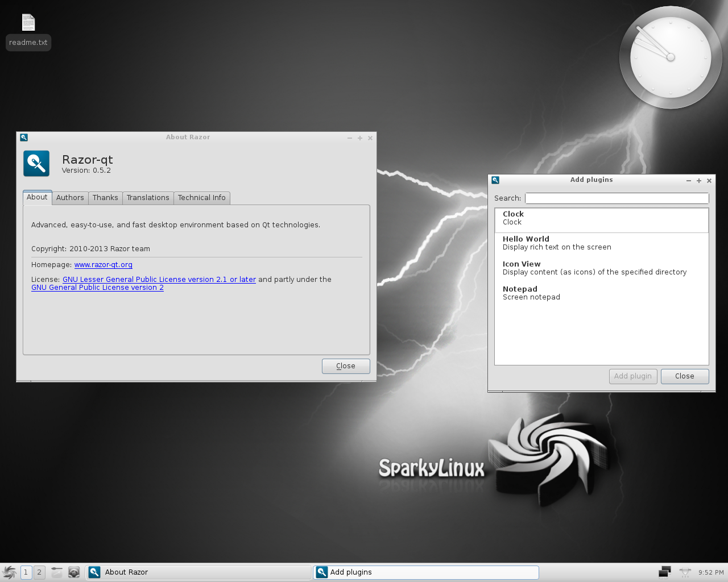Viewport: 728px width, 582px height.
Task: Click the large Razor-qt logo in About Razor
Action: coord(36,164)
